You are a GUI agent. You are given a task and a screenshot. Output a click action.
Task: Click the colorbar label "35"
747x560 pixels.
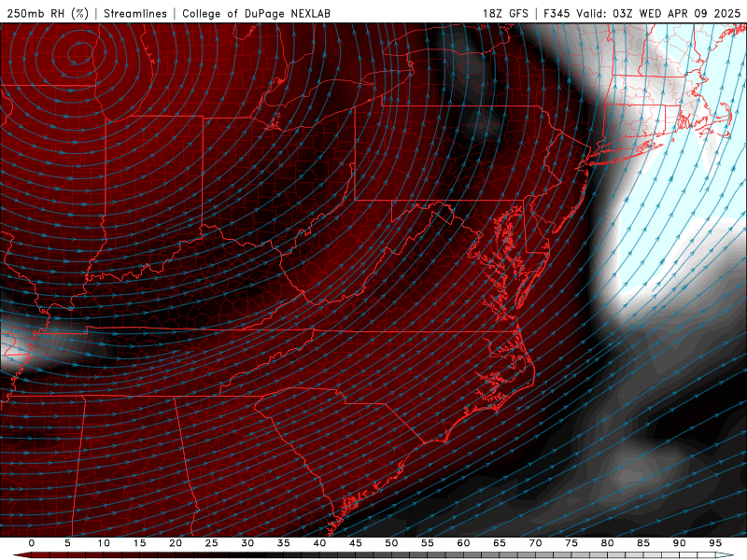(x=284, y=543)
